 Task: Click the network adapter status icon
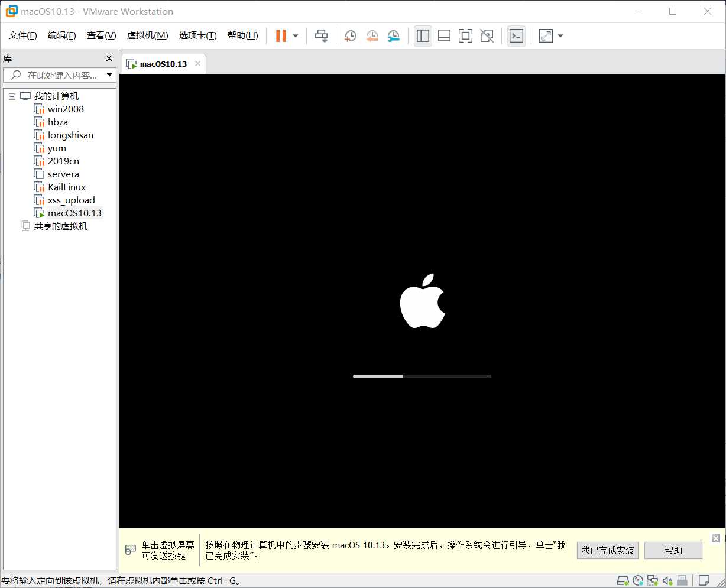[x=653, y=580]
